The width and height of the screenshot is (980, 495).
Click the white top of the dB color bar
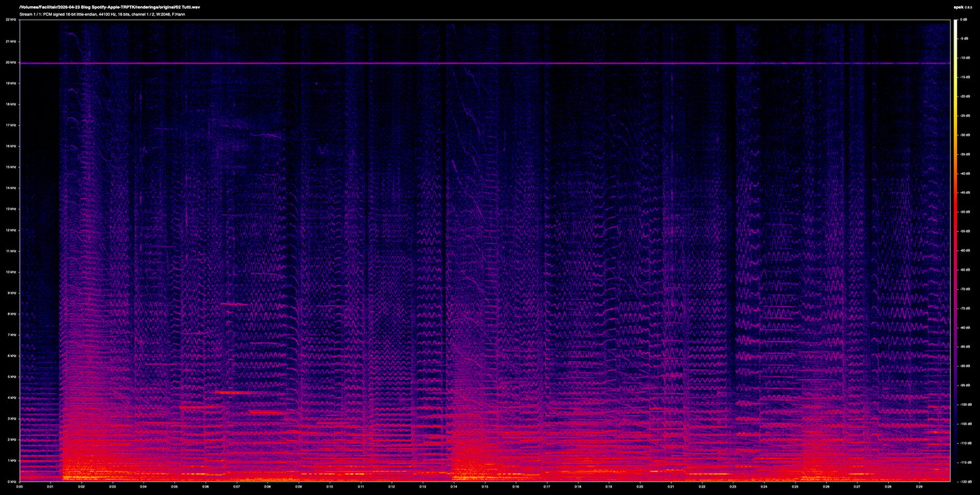pyautogui.click(x=955, y=22)
